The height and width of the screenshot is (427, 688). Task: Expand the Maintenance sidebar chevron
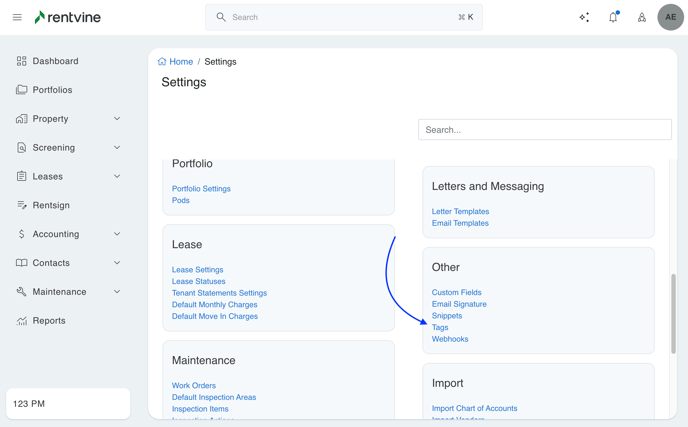(x=117, y=292)
